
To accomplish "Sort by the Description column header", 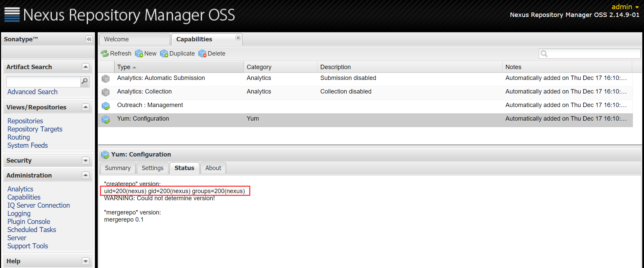I will click(x=410, y=67).
